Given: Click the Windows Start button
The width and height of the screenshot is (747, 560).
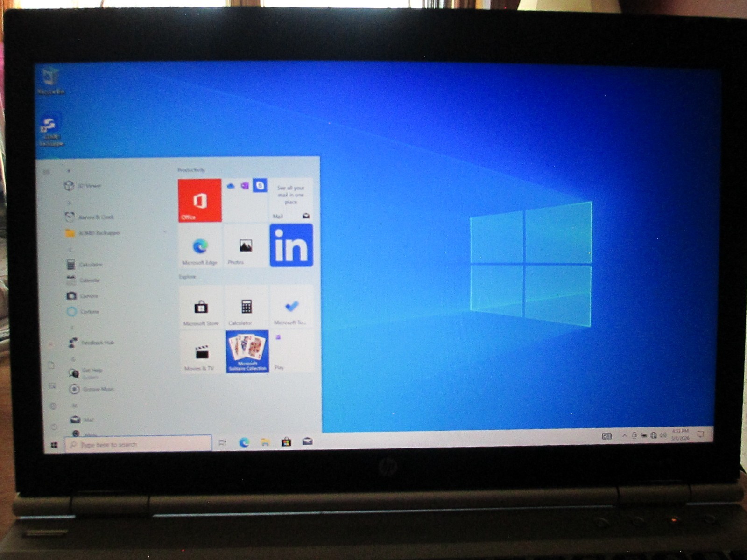Looking at the screenshot, I should [54, 446].
